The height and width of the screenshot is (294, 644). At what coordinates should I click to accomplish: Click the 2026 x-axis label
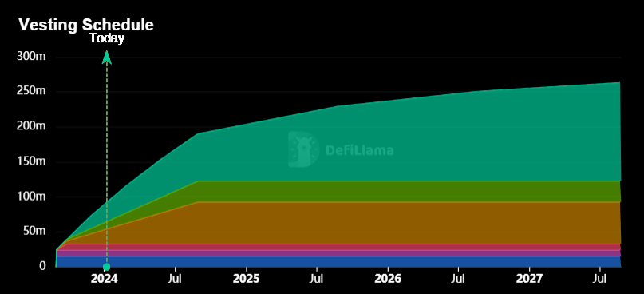point(388,279)
